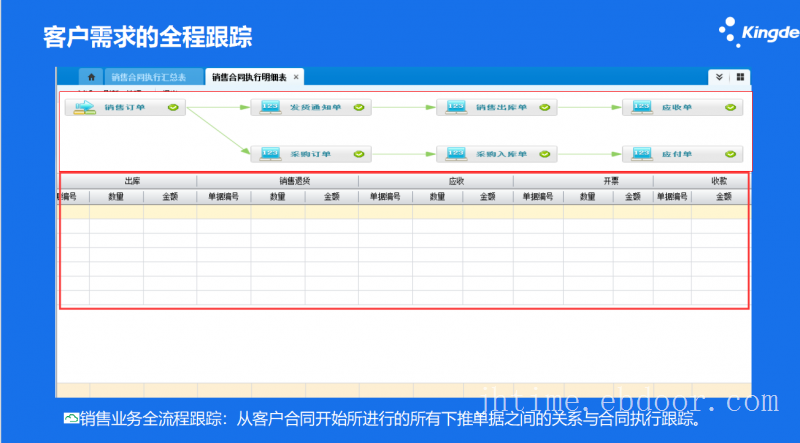Switch to 销售合同执行汇总表 tab
Viewport: 800px width, 443px height.
click(149, 77)
